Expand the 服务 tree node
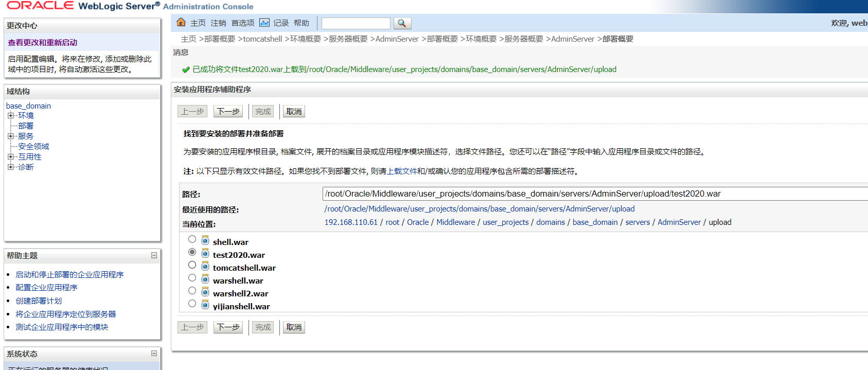Screen dimensions: 868x370 [10, 136]
